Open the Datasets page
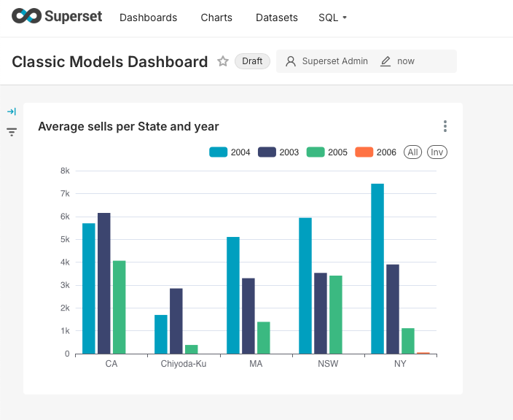Viewport: 513px width, 420px height. [x=276, y=17]
